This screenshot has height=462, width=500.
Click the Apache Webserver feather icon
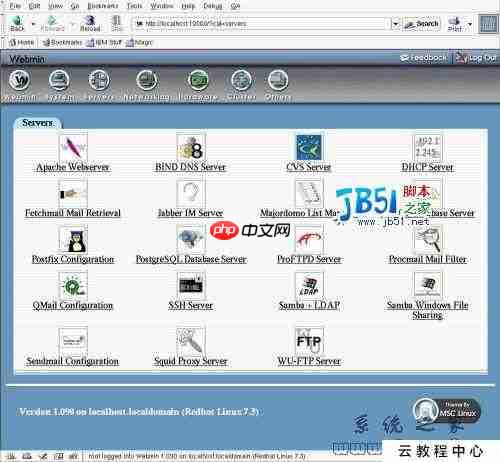click(x=73, y=147)
